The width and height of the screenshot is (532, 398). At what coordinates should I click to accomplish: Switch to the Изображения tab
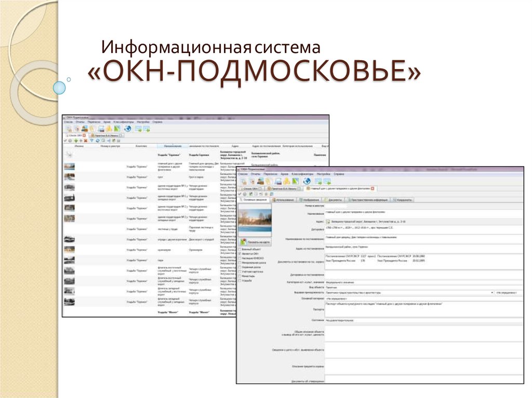click(x=310, y=200)
